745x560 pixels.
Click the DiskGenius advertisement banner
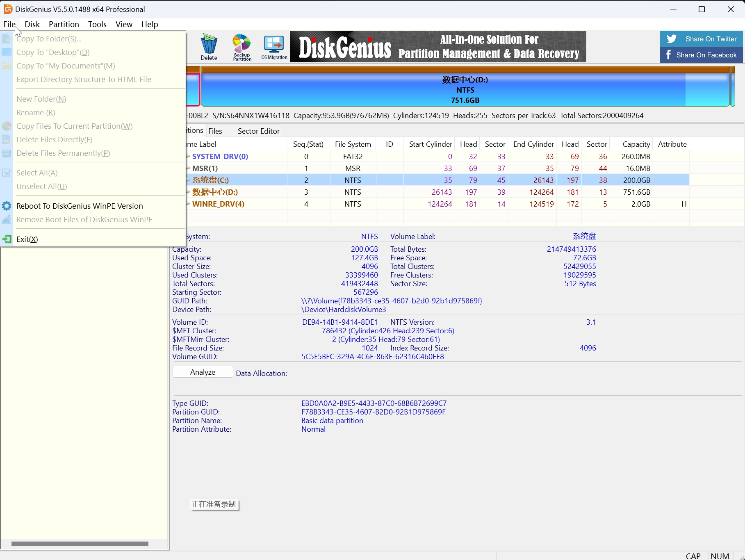click(x=438, y=47)
